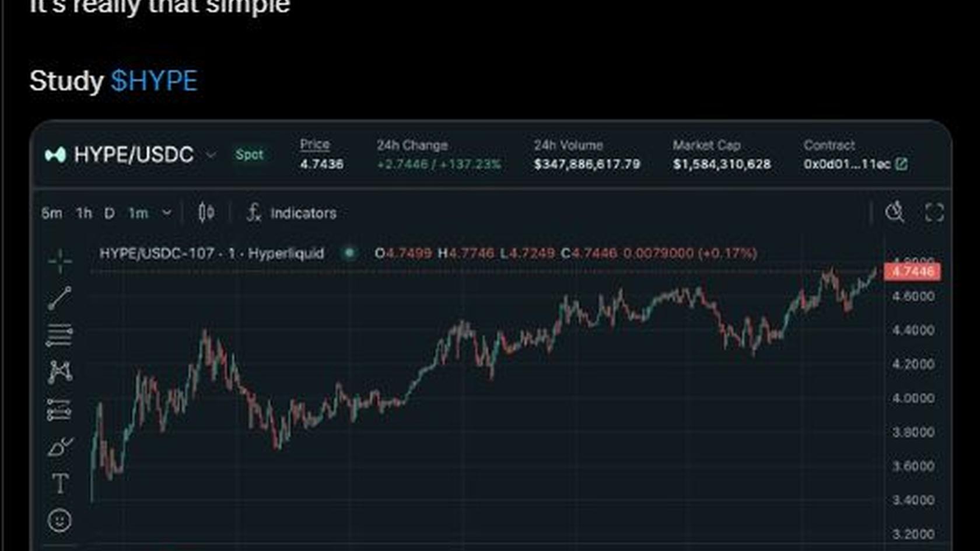The width and height of the screenshot is (980, 551).
Task: Click the 24h Change value +2.7446 / +137.23%
Action: pos(439,165)
